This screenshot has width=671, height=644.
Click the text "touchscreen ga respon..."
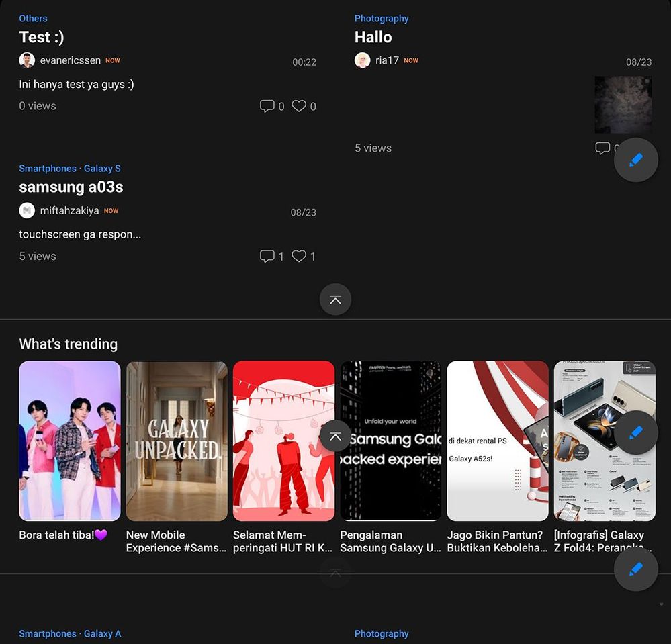[80, 234]
